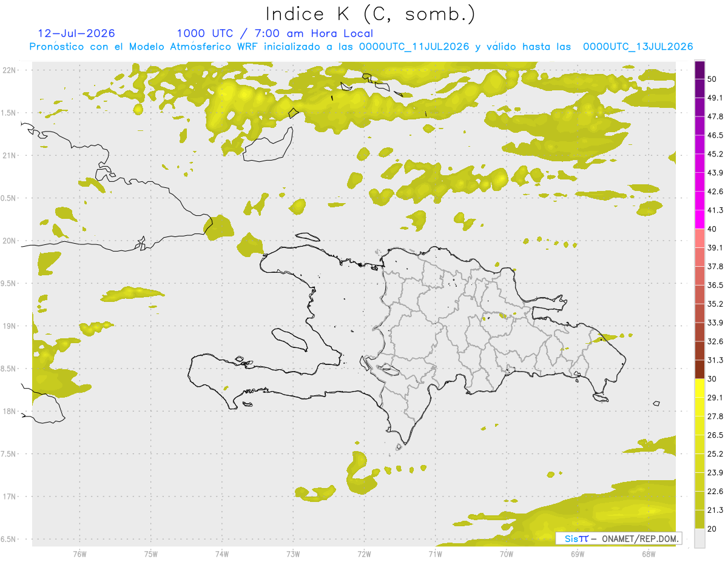This screenshot has height=562, width=728.
Task: Click the "22N" latitude label
Action: click(x=10, y=70)
